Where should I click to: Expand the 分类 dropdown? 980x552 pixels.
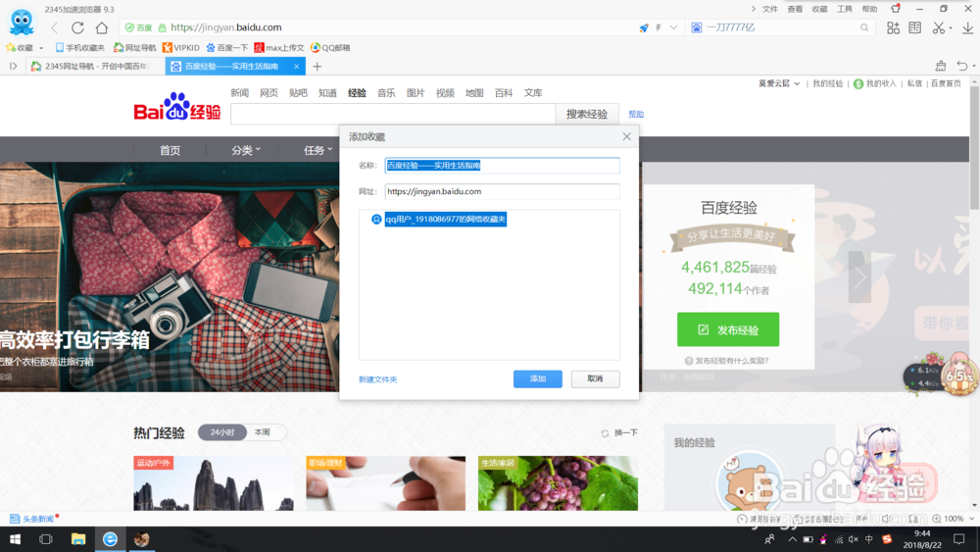tap(246, 150)
